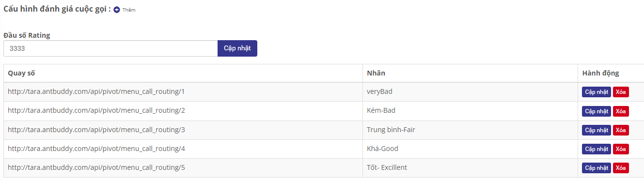Update the veryBad routing row

597,92
